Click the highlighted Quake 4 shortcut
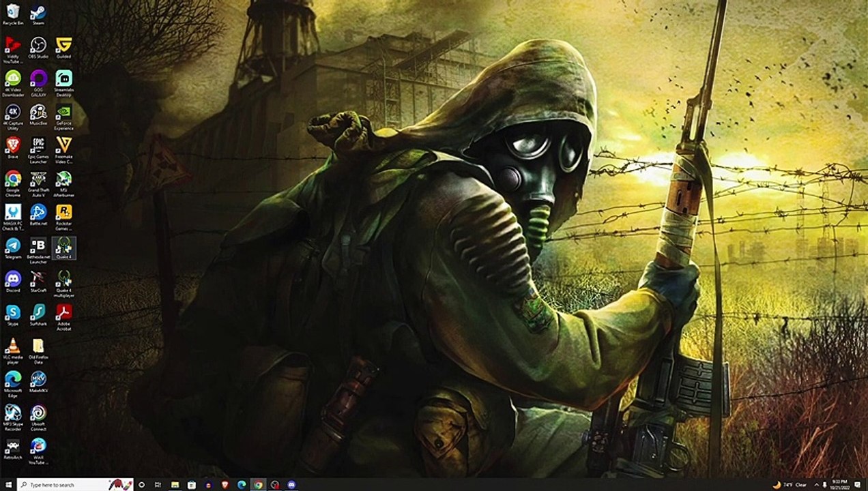868x491 pixels. (x=63, y=248)
